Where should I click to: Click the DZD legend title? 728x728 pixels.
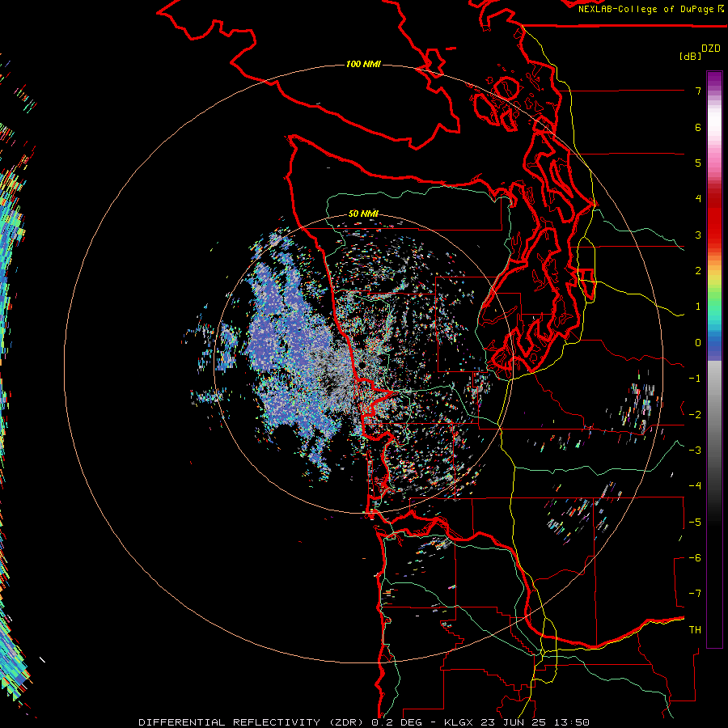711,49
